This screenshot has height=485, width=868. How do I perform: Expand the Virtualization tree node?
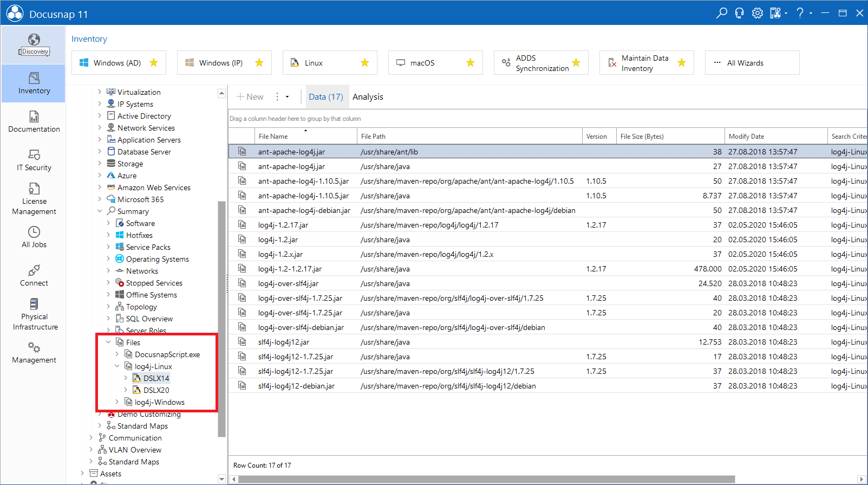[100, 92]
